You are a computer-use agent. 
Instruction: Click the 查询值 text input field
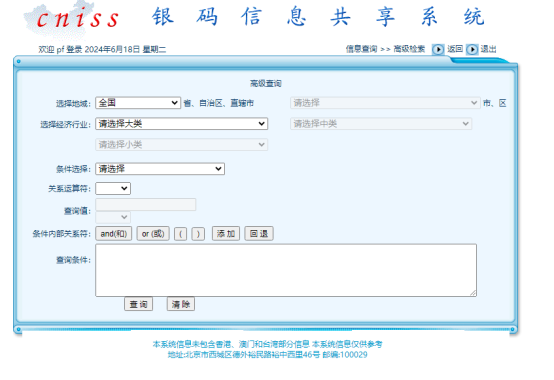click(146, 204)
